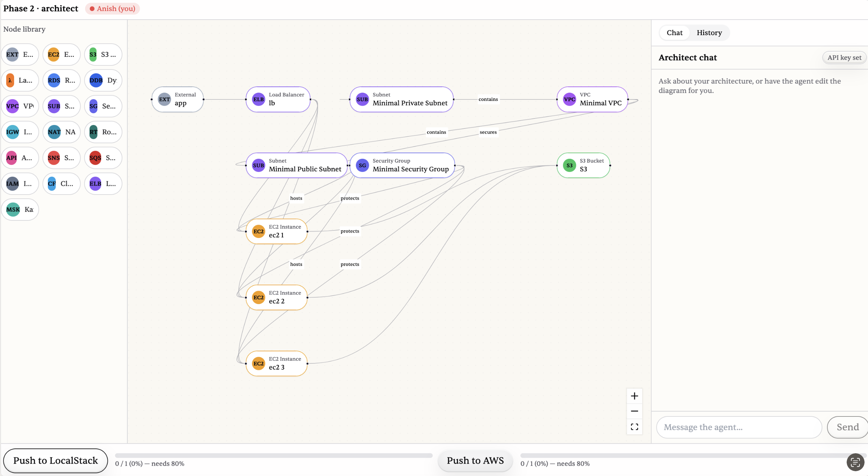Click the zoom out minus button
This screenshot has height=476, width=868.
tap(634, 411)
